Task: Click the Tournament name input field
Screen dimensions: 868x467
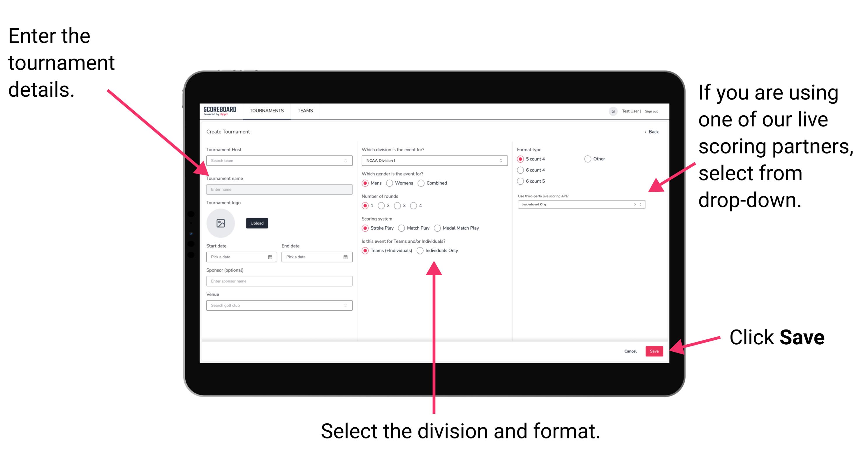Action: pos(278,189)
